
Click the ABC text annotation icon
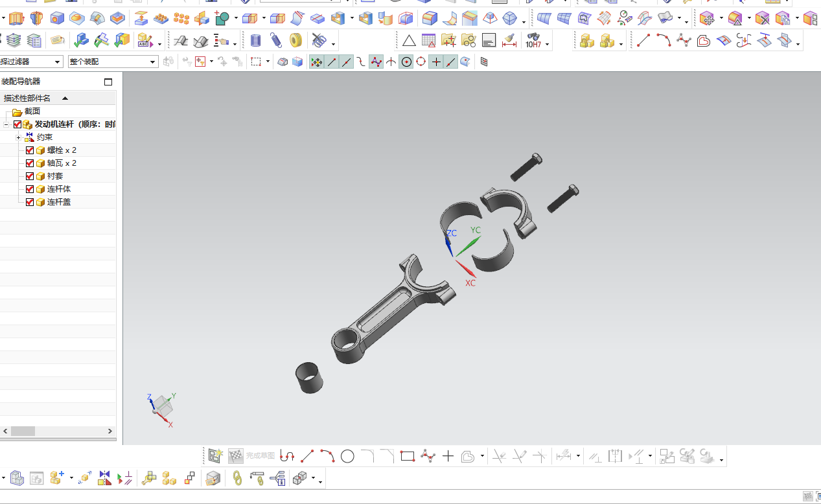pos(145,41)
